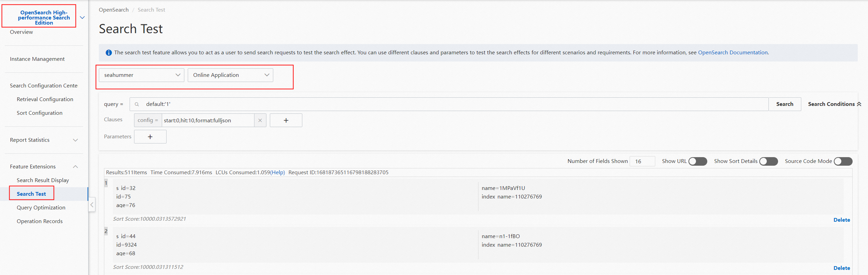Add a new clause with the plus button
The height and width of the screenshot is (275, 868).
[x=286, y=120]
